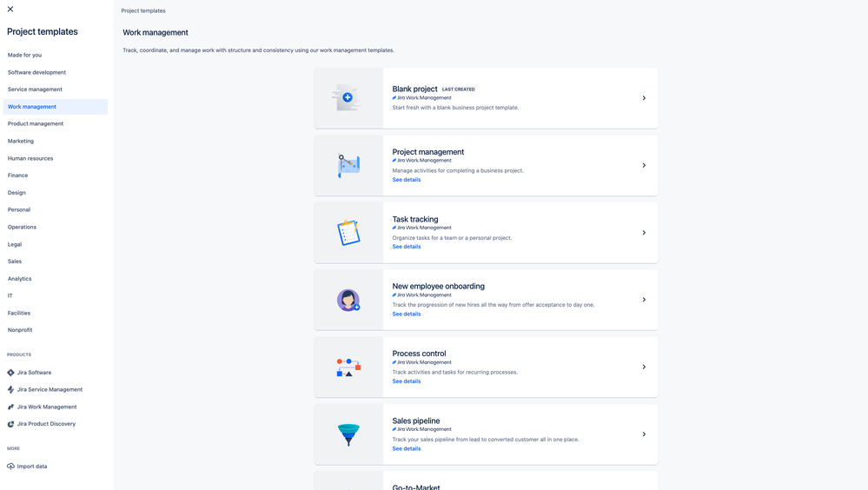Select New employee onboarding template title

pyautogui.click(x=439, y=286)
